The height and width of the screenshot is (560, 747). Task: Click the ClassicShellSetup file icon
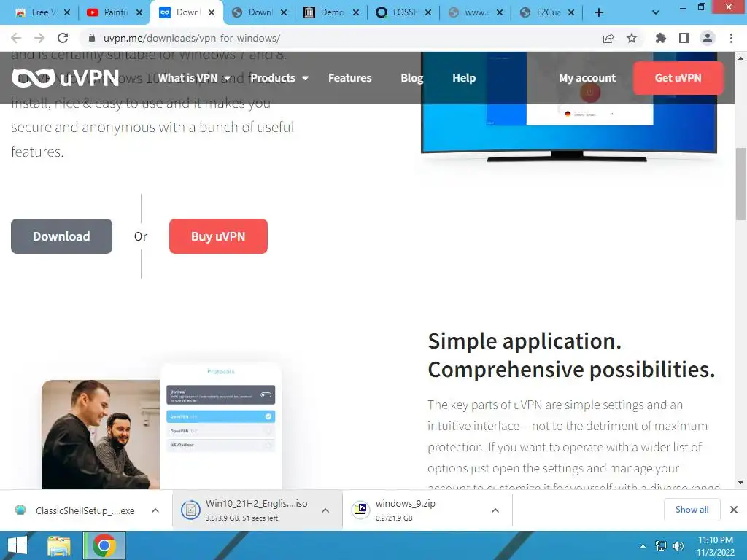20,510
